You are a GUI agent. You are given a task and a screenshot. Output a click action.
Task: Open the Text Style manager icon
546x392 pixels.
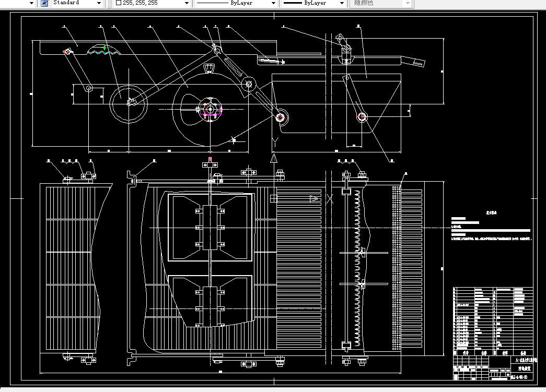pos(44,3)
